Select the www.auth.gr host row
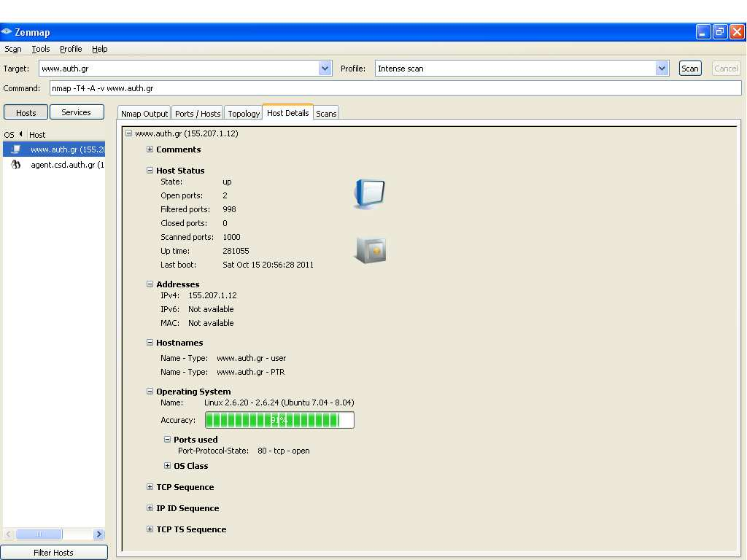The height and width of the screenshot is (560, 747). (54, 149)
